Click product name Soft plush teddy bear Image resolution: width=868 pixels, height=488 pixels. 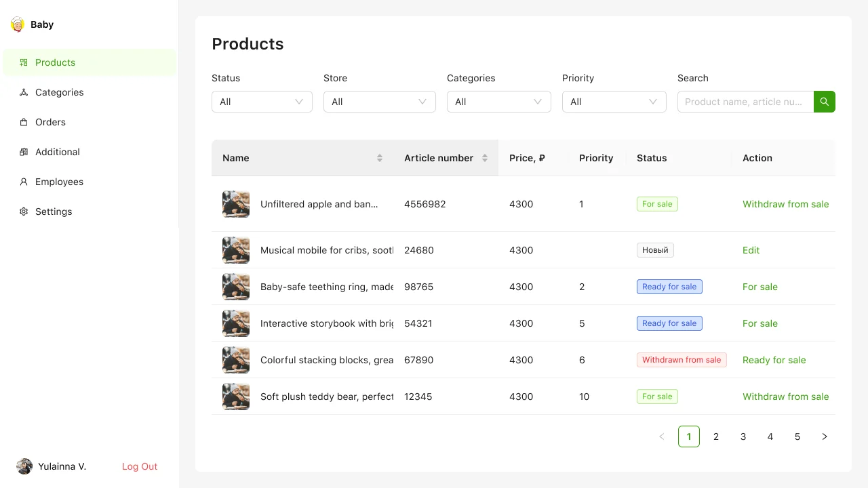[327, 396]
